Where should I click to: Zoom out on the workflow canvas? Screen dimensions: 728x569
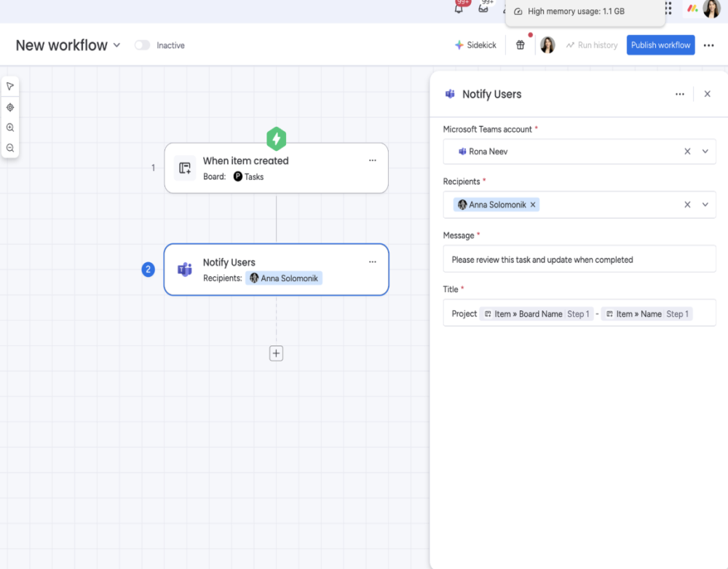(x=10, y=148)
